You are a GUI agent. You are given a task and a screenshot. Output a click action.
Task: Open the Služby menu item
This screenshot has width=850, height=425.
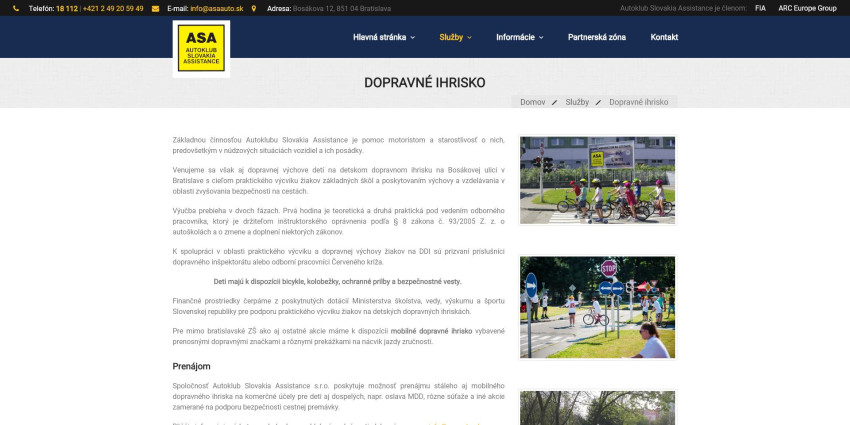451,37
